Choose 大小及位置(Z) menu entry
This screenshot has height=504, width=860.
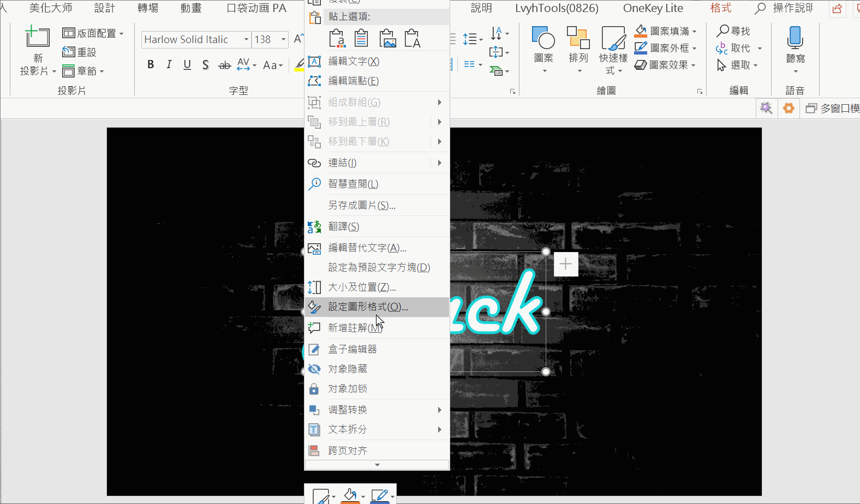pyautogui.click(x=377, y=287)
